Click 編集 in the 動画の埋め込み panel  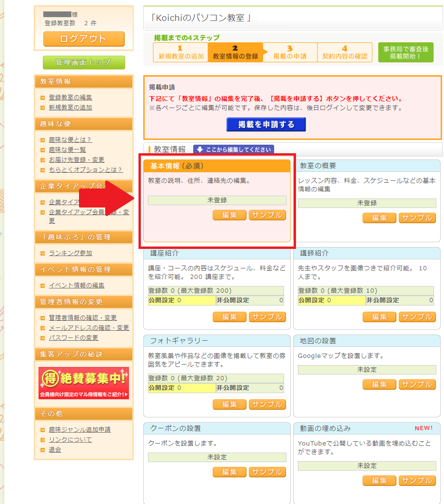click(379, 481)
